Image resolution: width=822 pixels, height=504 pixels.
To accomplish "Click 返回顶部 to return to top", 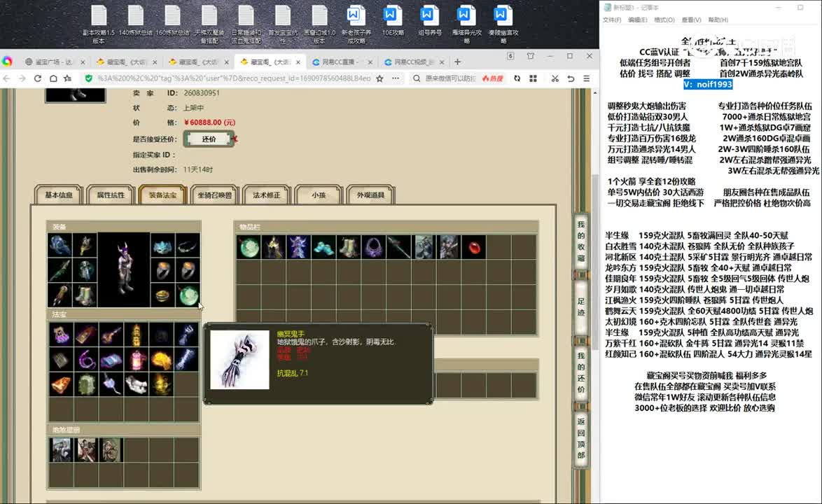I will [581, 438].
